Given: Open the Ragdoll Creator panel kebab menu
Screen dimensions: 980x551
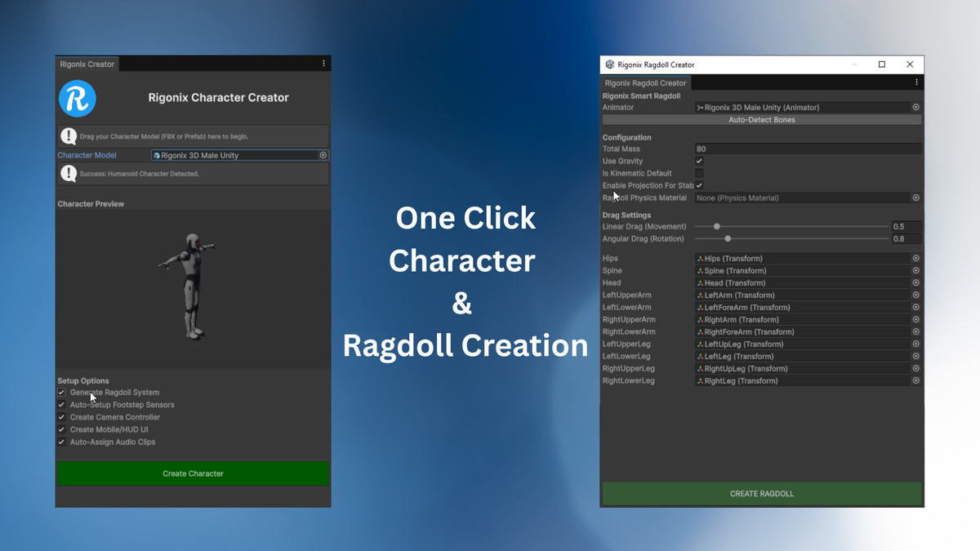Looking at the screenshot, I should coord(916,82).
